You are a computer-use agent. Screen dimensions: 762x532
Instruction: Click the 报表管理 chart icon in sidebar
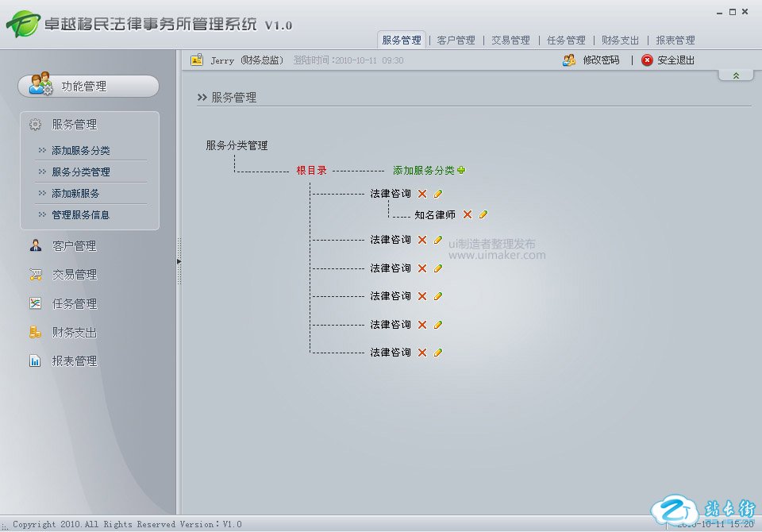tap(35, 361)
